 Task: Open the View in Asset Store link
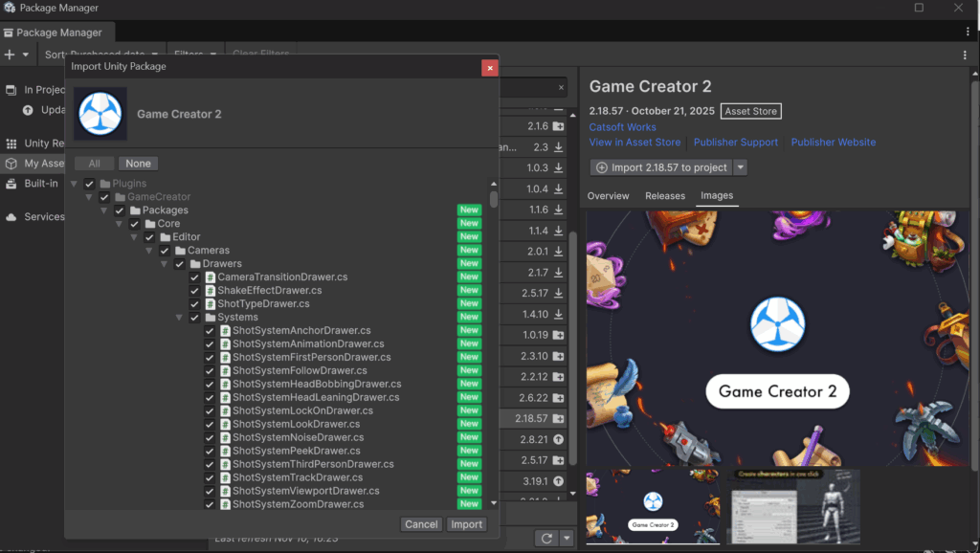click(635, 143)
